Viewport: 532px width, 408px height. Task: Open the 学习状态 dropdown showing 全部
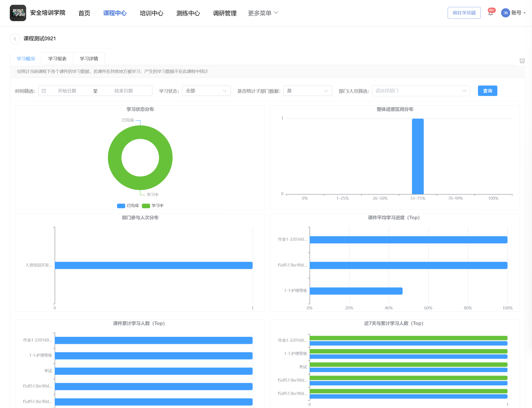click(206, 91)
